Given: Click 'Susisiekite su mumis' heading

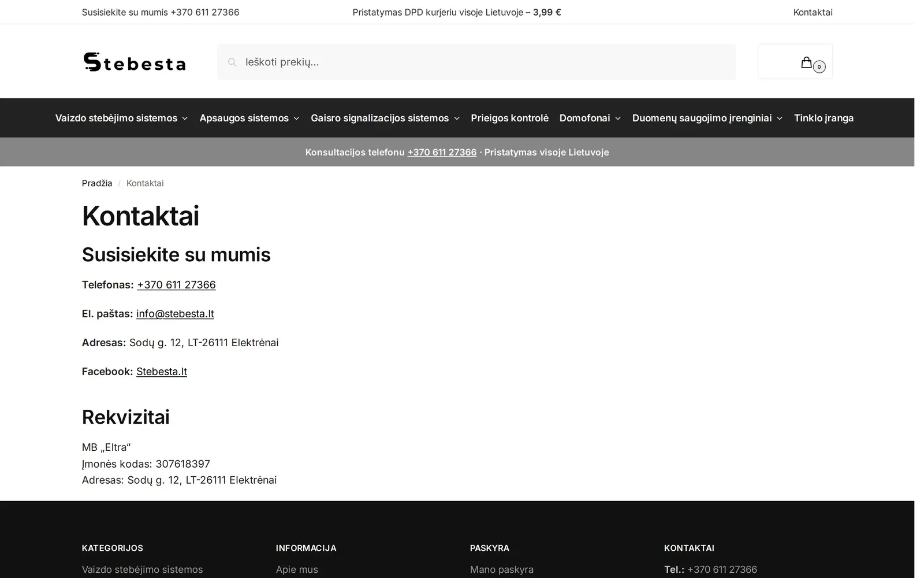Looking at the screenshot, I should (x=176, y=255).
